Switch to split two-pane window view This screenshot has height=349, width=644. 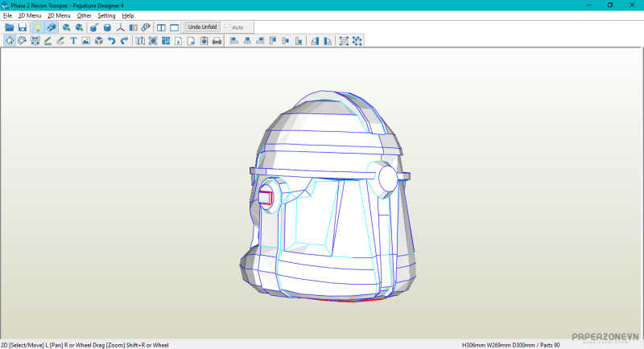point(161,27)
